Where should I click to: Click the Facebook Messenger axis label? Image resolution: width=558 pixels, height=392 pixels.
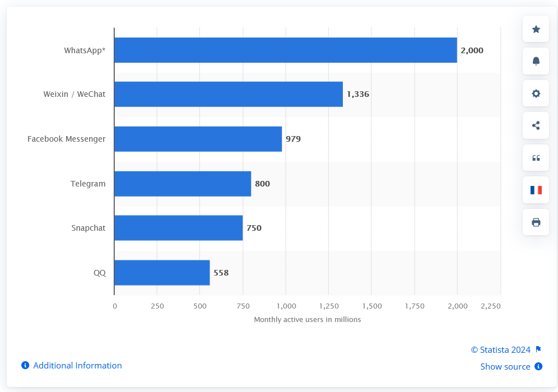coord(67,139)
